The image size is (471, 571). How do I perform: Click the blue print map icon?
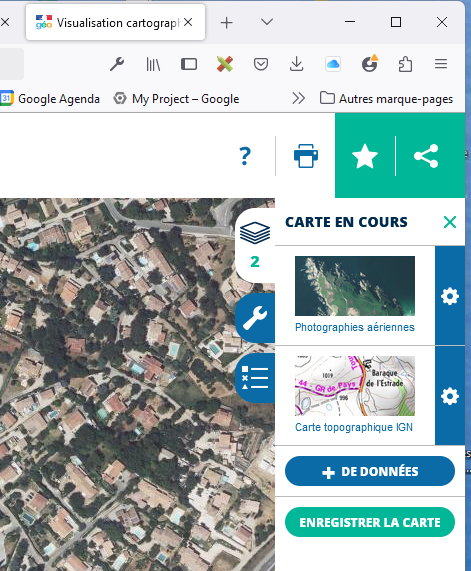[x=306, y=156]
